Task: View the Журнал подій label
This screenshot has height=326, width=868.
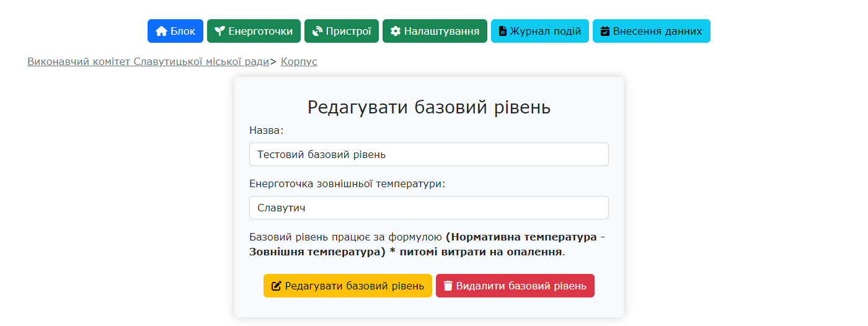Action: tap(546, 31)
